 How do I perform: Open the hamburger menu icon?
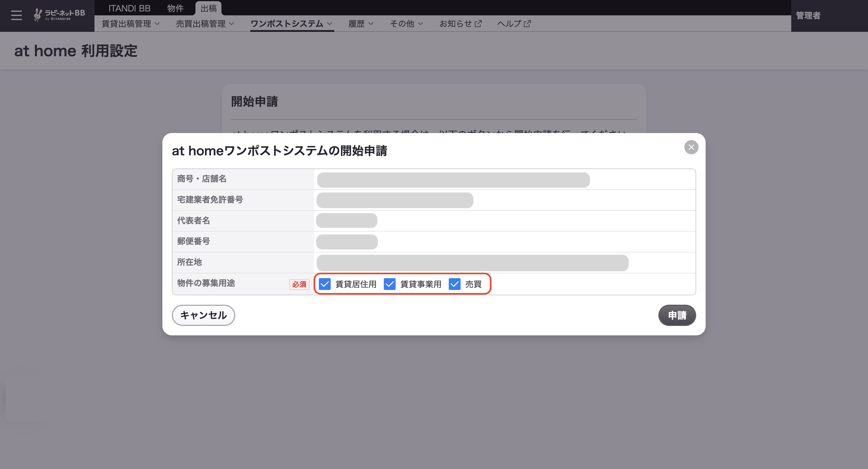[16, 15]
